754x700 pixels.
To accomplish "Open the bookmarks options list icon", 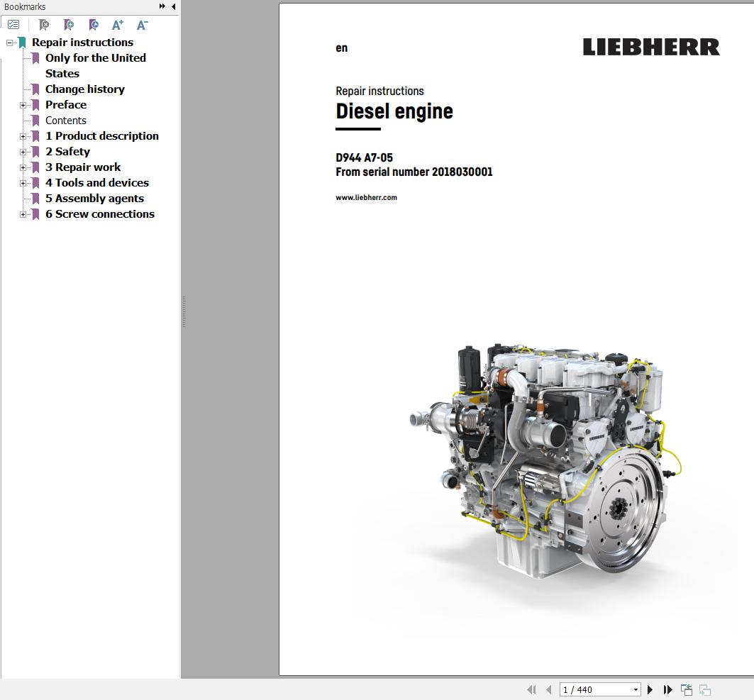I will [x=13, y=25].
